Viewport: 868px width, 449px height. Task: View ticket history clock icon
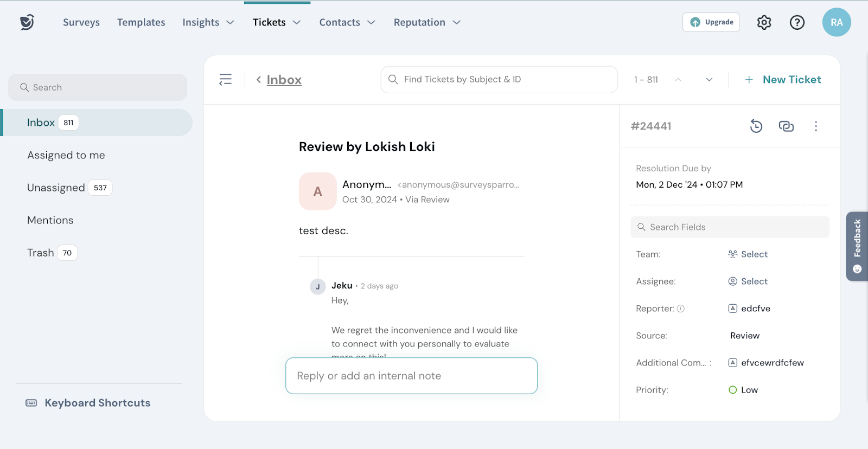[x=756, y=126]
